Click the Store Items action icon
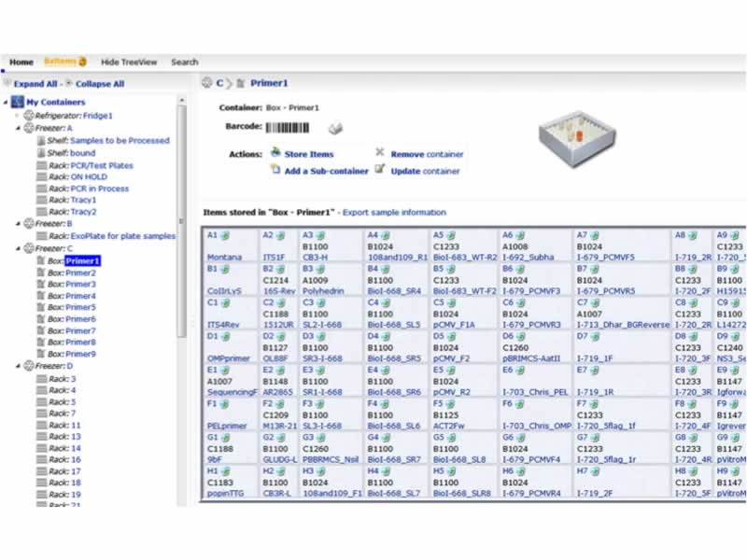 point(275,153)
